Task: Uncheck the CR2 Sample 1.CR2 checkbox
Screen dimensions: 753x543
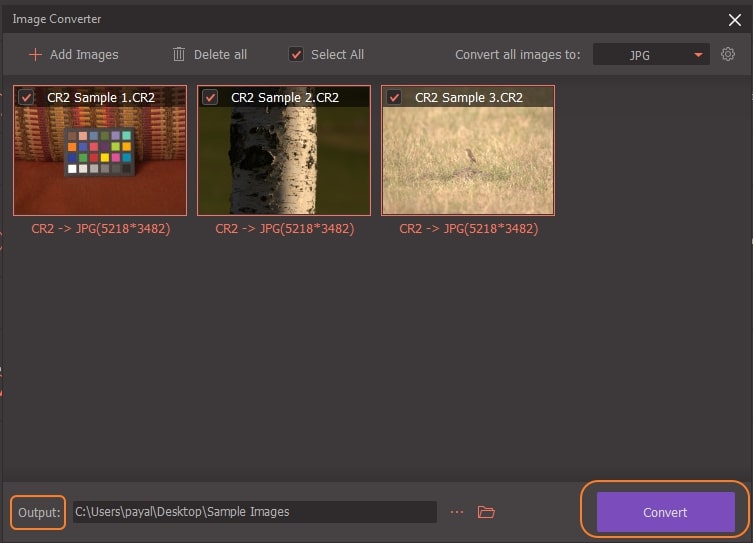Action: (x=27, y=98)
